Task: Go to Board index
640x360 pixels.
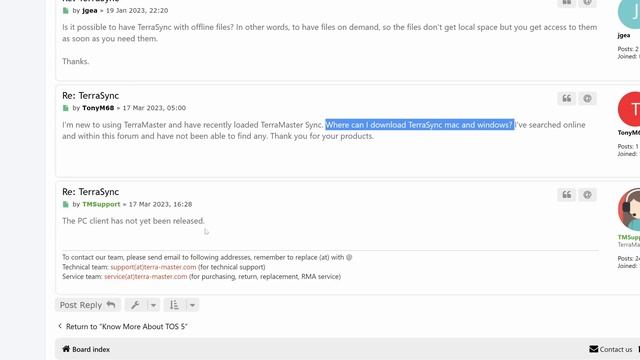Action: point(86,349)
